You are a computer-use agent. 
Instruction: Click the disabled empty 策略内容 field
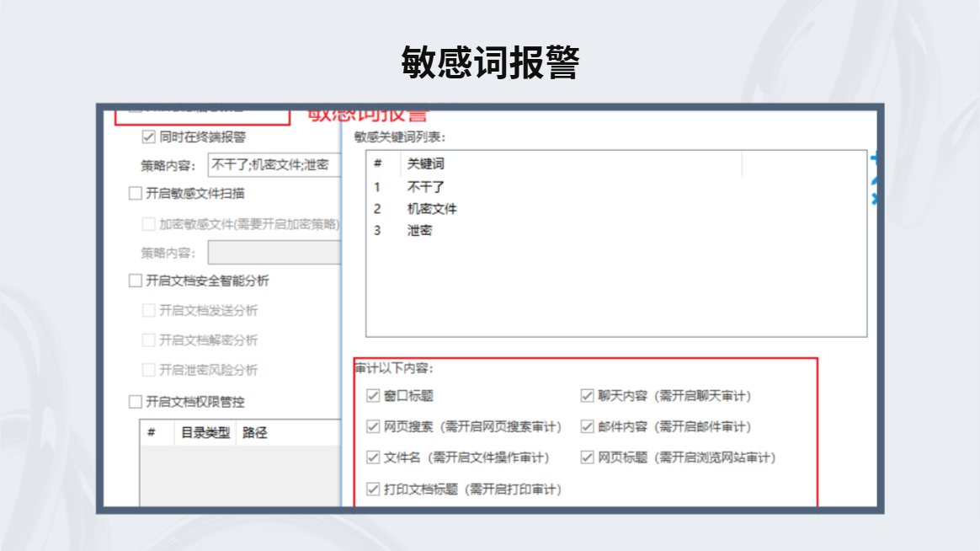tap(274, 253)
